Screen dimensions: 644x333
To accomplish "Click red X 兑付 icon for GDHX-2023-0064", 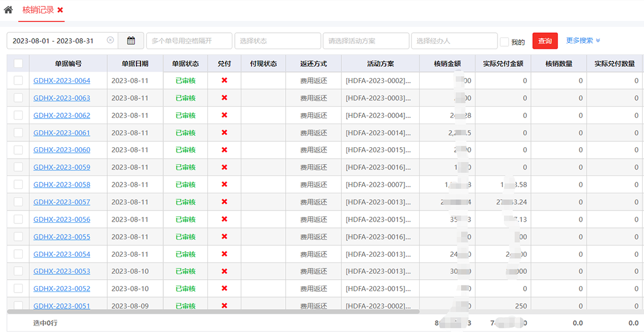I will pyautogui.click(x=224, y=80).
